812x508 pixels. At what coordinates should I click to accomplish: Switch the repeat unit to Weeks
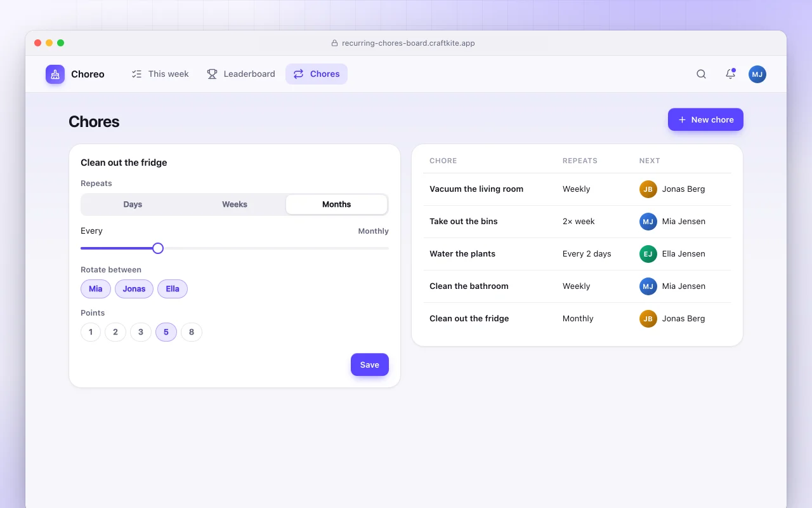tap(235, 204)
